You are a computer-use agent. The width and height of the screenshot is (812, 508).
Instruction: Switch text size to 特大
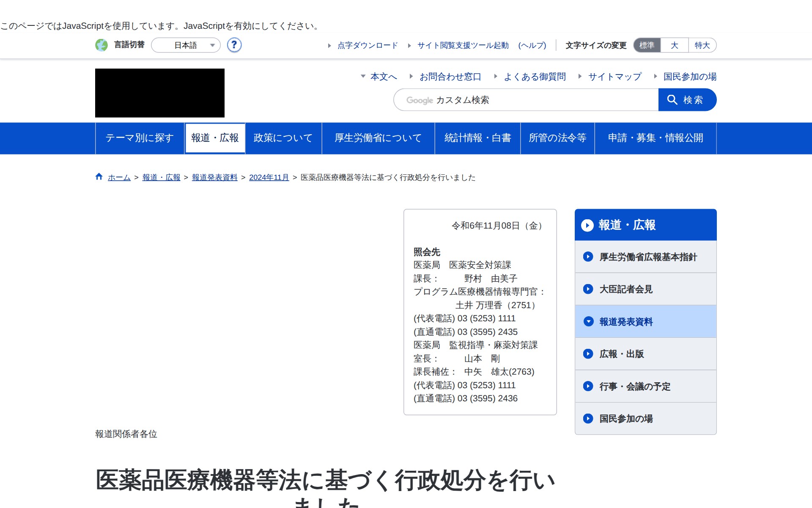702,45
